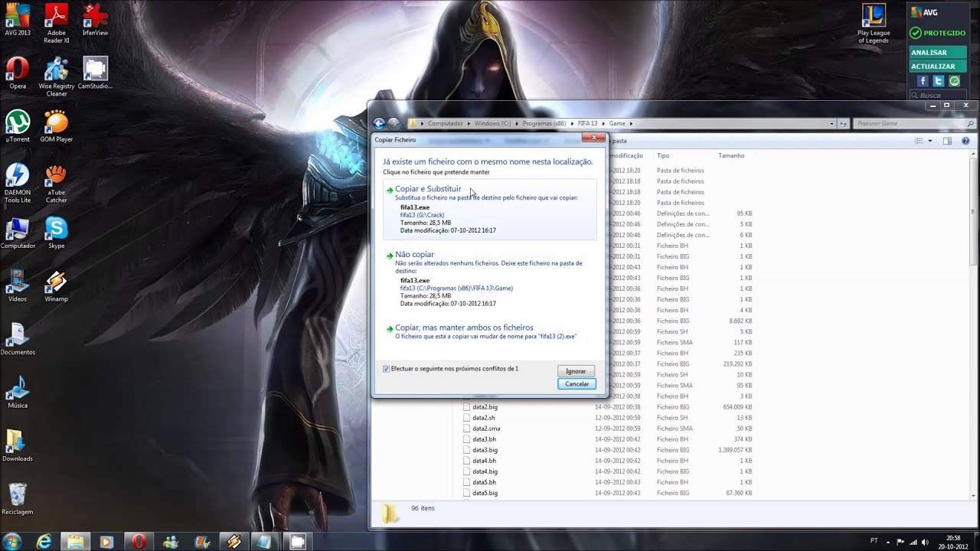Viewport: 980px width, 551px height.
Task: Click the Explorer help question mark icon
Action: pyautogui.click(x=965, y=141)
